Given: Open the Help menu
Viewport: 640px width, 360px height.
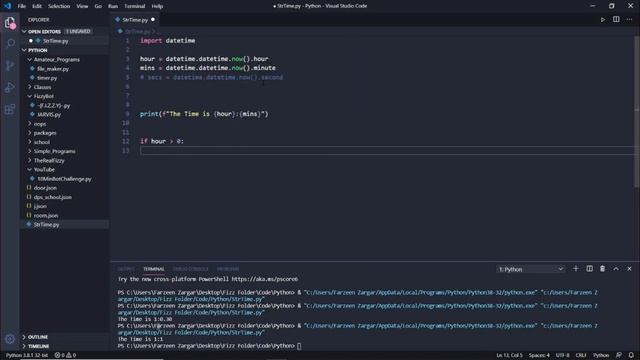Looking at the screenshot, I should pyautogui.click(x=157, y=6).
